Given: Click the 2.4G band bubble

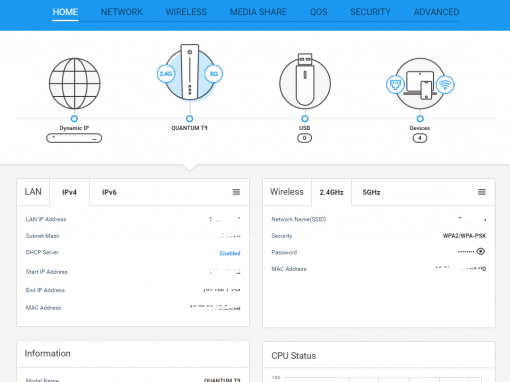Looking at the screenshot, I should click(166, 74).
